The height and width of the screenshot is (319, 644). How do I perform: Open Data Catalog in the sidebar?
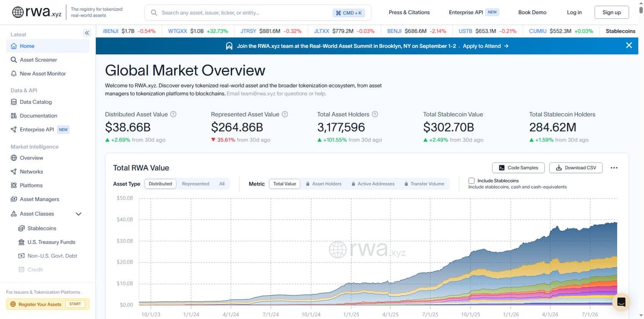48,102
